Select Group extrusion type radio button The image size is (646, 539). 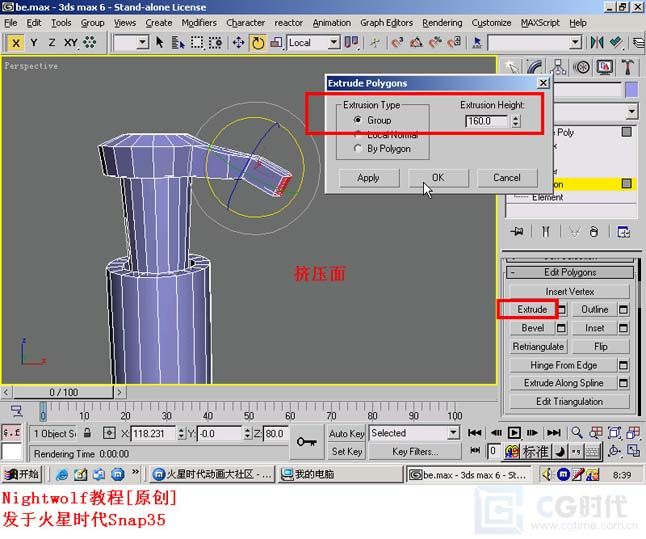pyautogui.click(x=358, y=120)
